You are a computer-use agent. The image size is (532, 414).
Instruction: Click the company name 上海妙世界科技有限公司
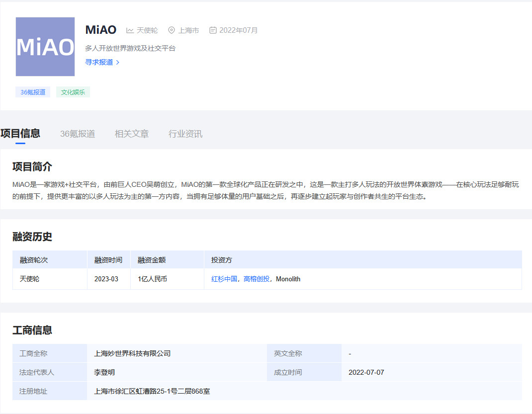point(132,353)
